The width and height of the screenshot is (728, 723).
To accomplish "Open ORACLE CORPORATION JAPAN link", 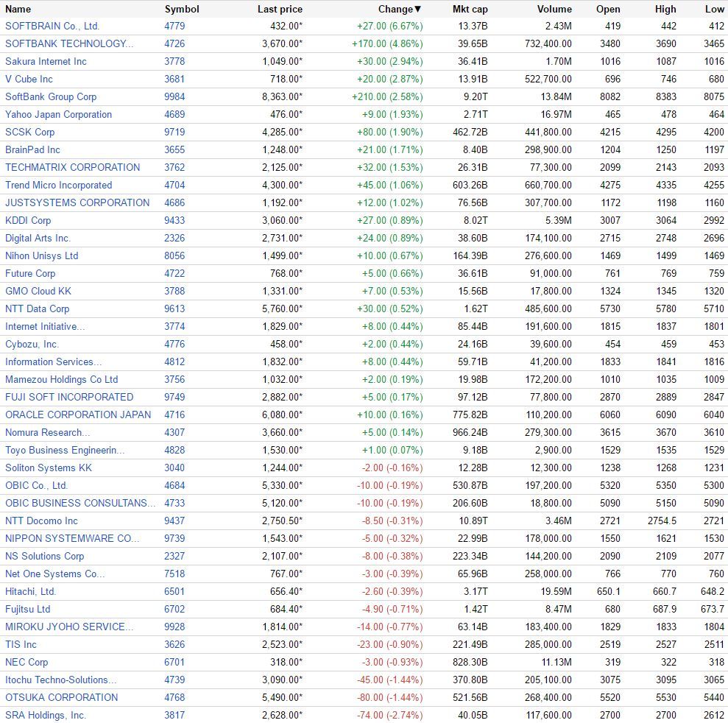I will click(x=78, y=415).
